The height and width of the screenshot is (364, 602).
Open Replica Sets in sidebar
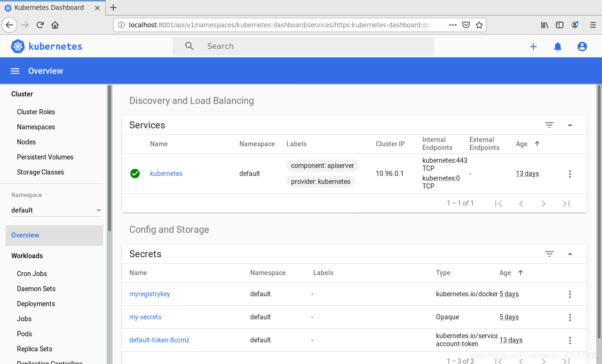tap(34, 349)
